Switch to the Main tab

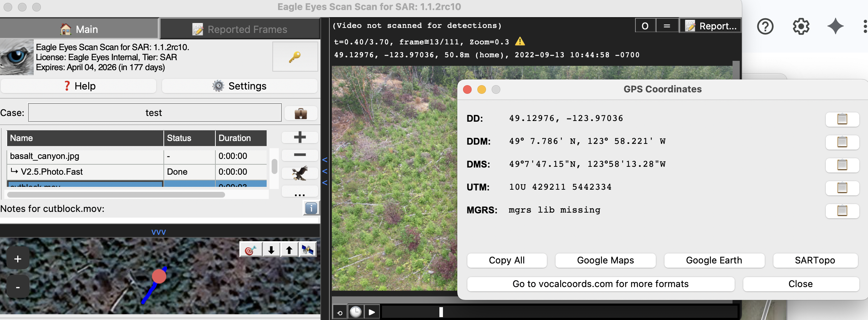click(x=79, y=29)
